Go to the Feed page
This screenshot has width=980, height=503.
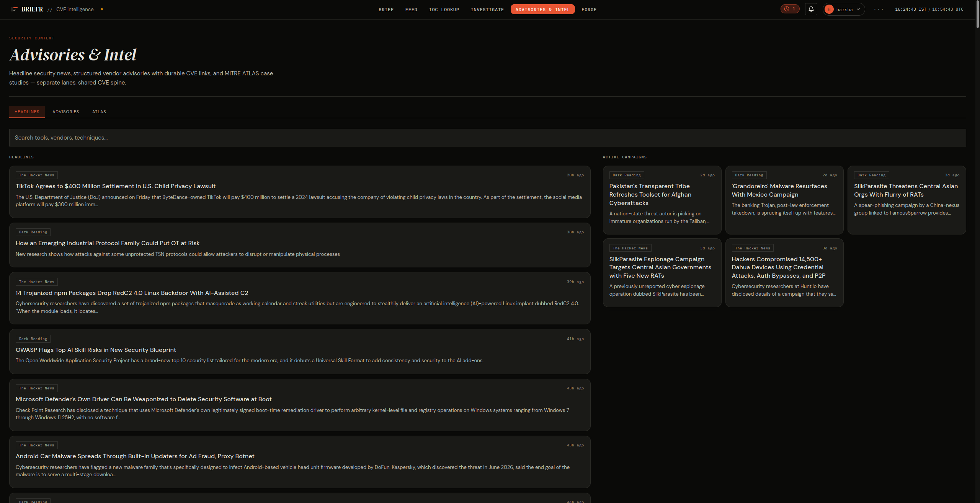(x=411, y=10)
